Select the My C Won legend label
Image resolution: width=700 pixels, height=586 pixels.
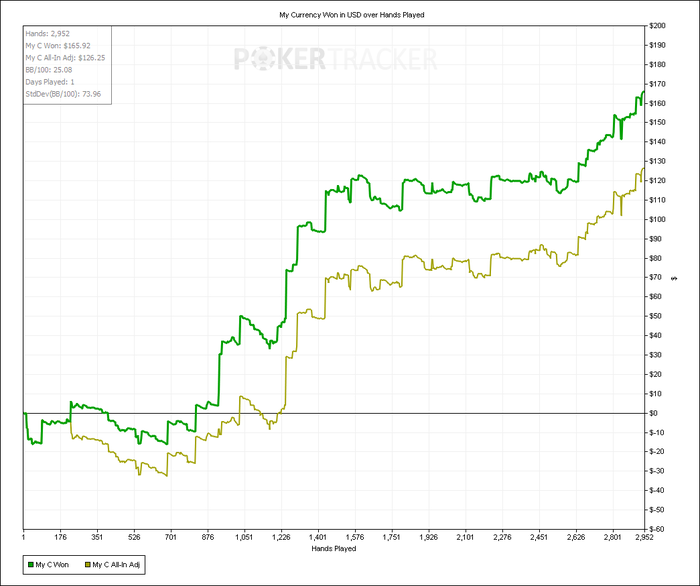(52, 565)
